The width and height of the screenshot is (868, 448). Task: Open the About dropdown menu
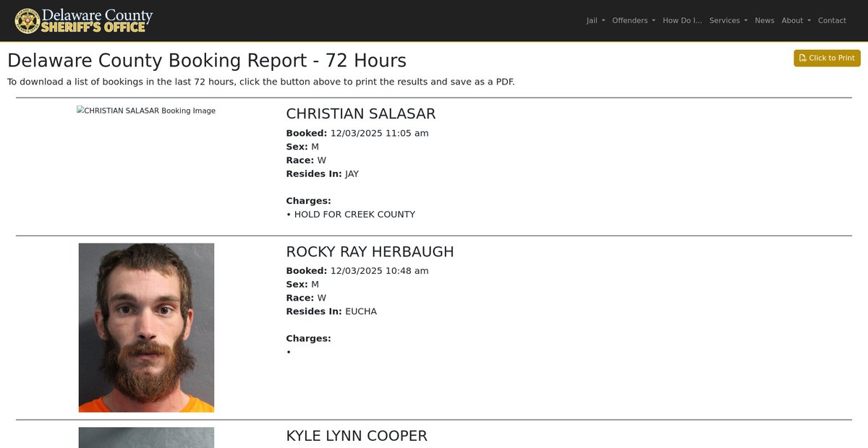click(x=796, y=20)
